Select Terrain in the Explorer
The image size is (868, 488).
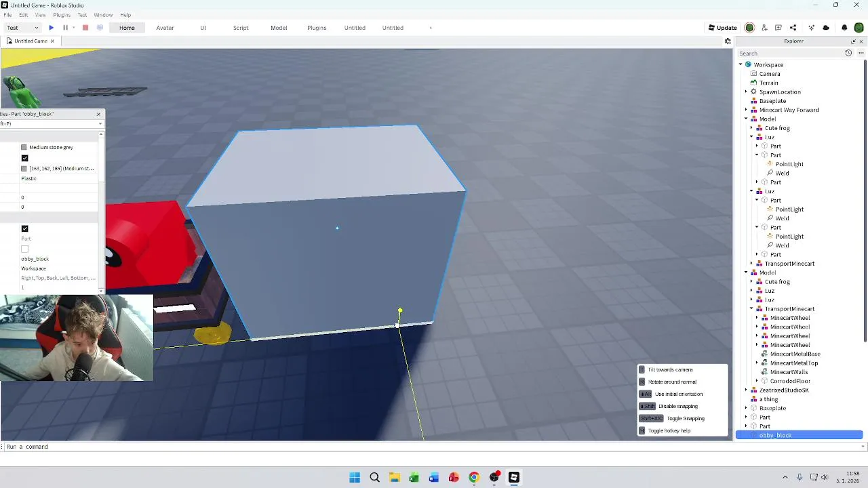pyautogui.click(x=768, y=83)
